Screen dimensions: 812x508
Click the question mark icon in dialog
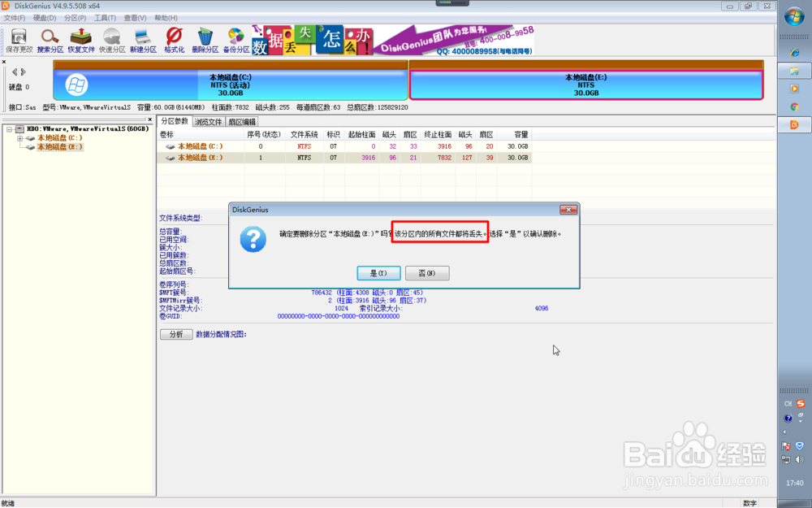[x=253, y=239]
